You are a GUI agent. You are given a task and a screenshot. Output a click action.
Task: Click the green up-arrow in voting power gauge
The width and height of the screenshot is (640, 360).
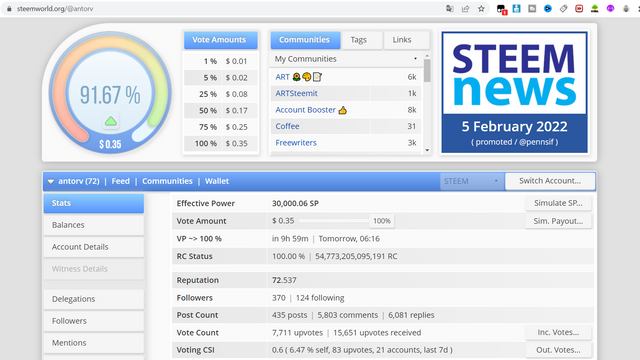[x=111, y=121]
